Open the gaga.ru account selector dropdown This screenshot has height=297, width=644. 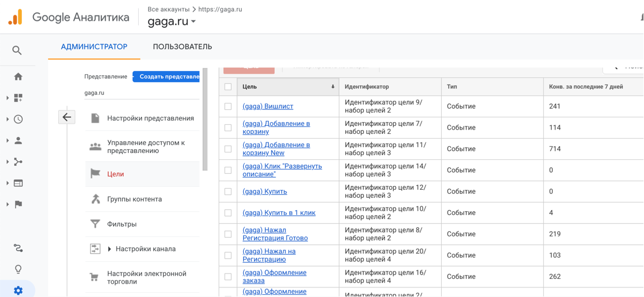(172, 21)
